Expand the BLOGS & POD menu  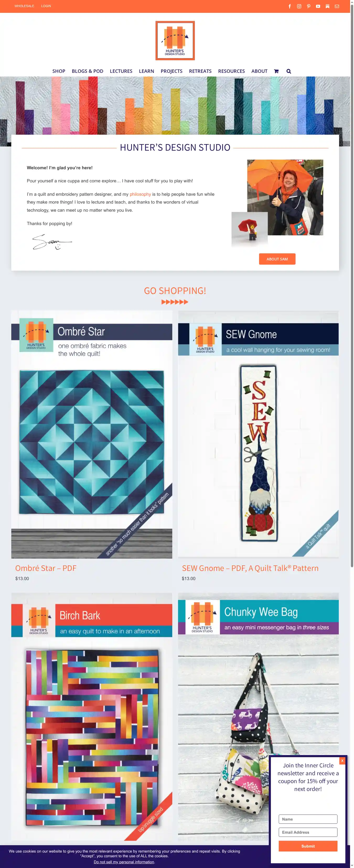click(x=87, y=71)
